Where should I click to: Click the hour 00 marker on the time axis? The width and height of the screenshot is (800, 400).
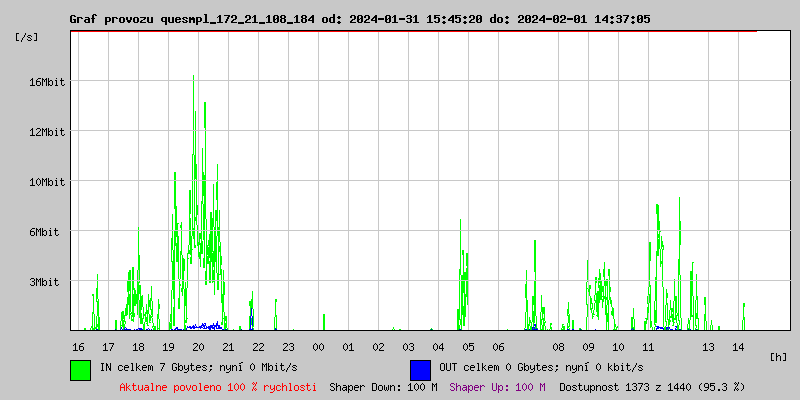pyautogui.click(x=318, y=346)
